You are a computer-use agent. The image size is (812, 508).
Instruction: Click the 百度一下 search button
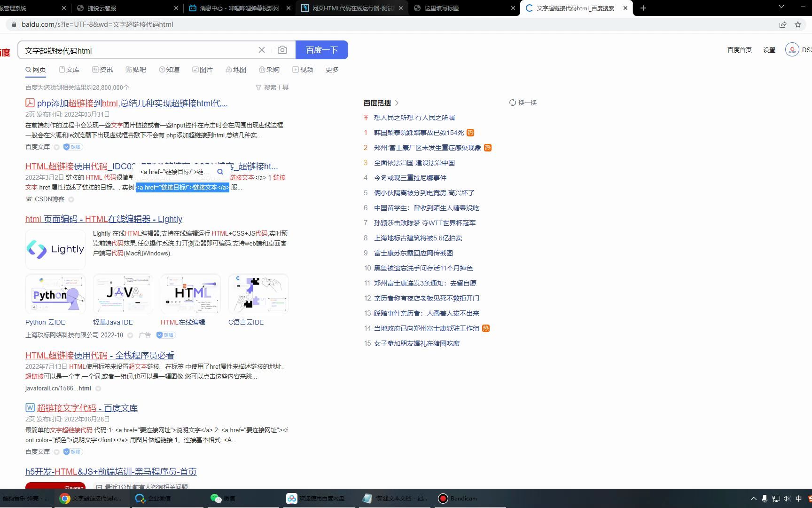[322, 50]
